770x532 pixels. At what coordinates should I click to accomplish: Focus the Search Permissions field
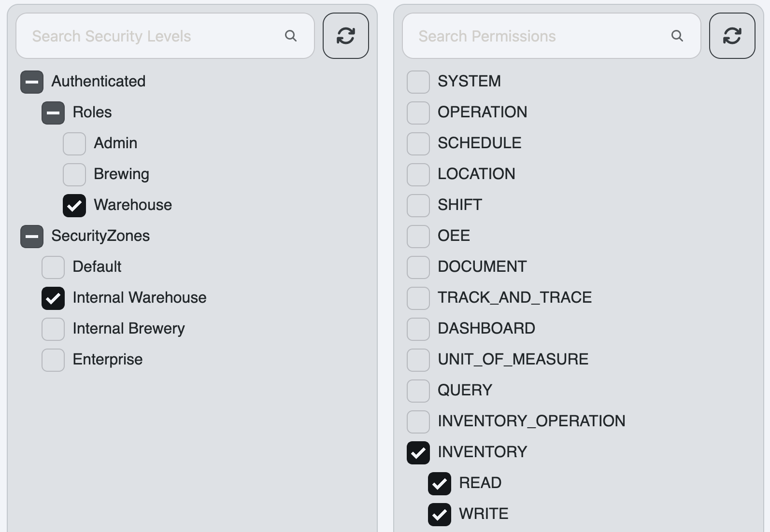[x=552, y=36]
